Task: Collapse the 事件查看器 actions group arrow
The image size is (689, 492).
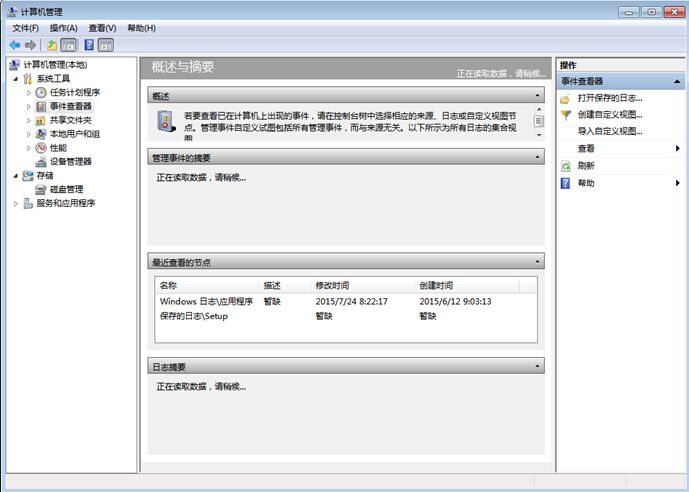Action: tap(677, 81)
